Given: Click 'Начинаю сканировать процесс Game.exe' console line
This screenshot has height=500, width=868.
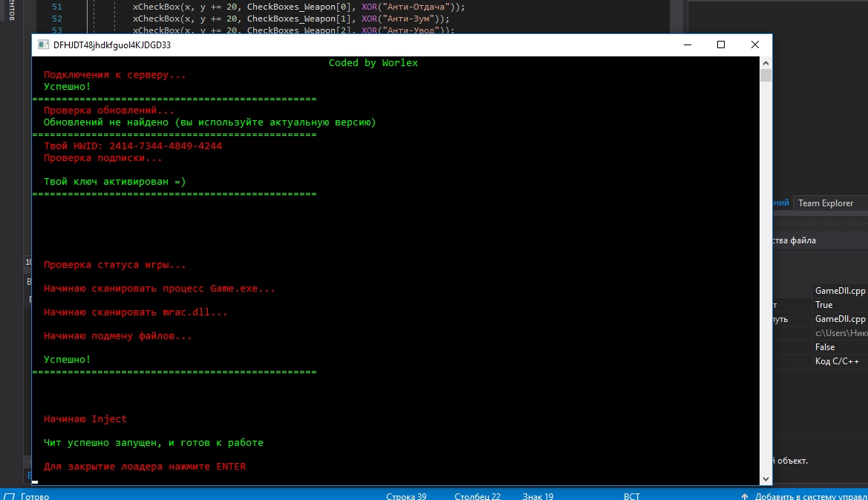Looking at the screenshot, I should 160,288.
